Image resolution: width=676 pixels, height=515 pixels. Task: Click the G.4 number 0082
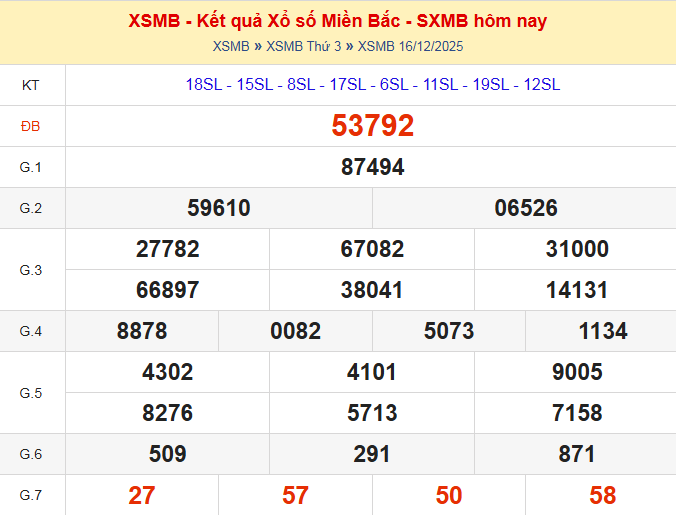point(296,331)
